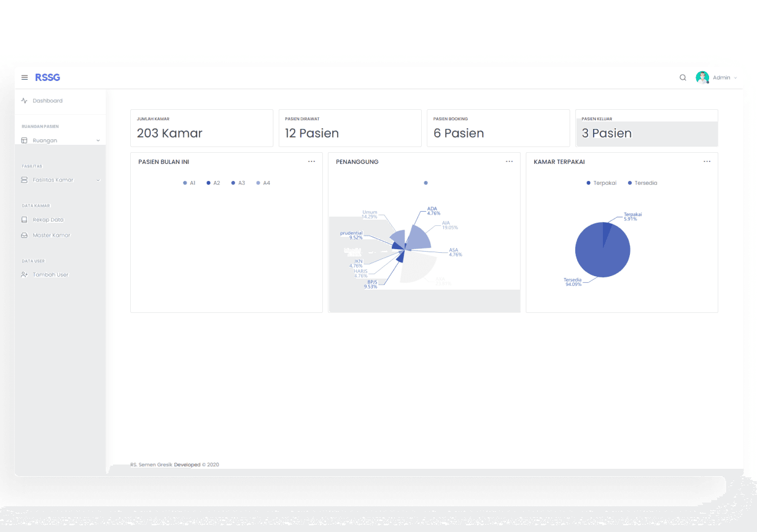
Task: Open search with magnifier icon
Action: click(683, 78)
